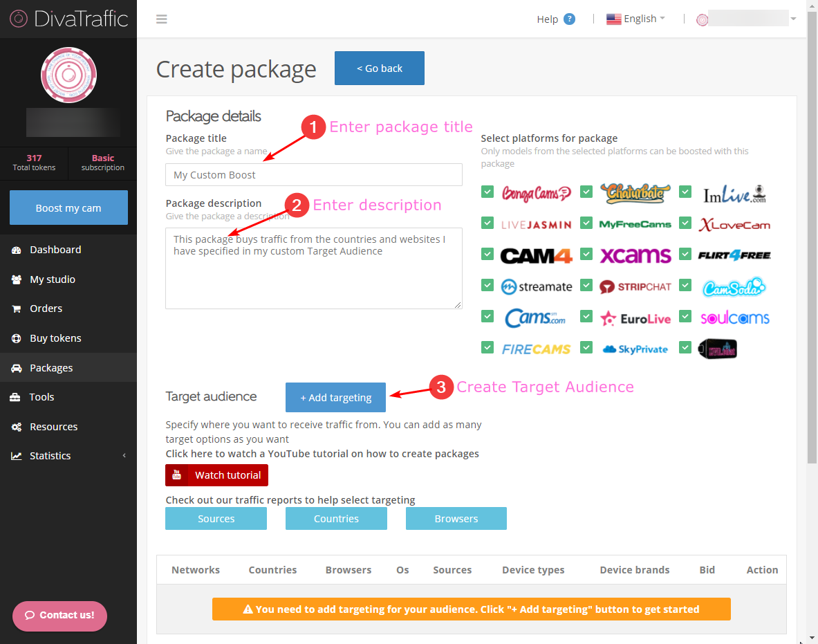Click the user avatar icon in header

(x=703, y=20)
